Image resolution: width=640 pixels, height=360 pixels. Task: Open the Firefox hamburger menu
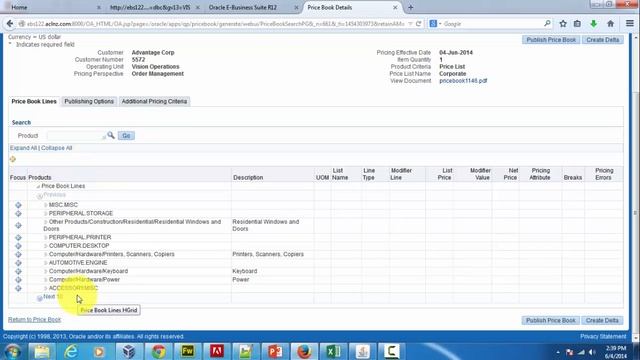[629, 24]
